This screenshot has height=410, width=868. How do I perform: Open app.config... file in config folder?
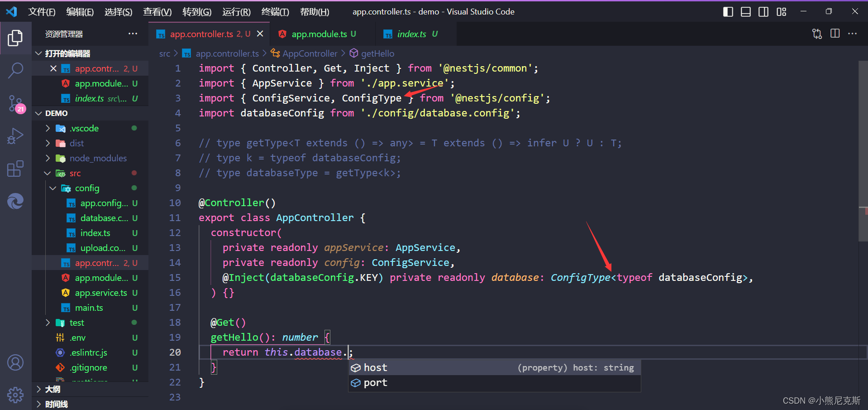coord(90,203)
